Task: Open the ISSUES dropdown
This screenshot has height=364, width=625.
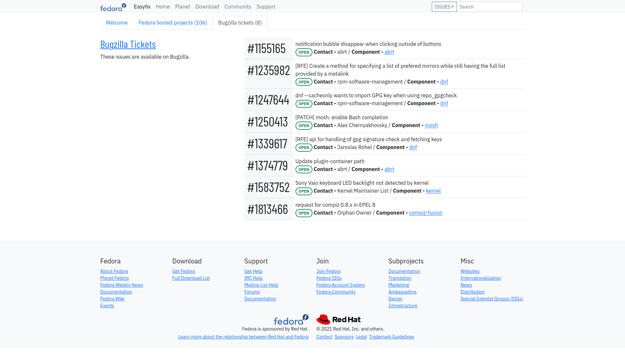Action: pos(444,7)
